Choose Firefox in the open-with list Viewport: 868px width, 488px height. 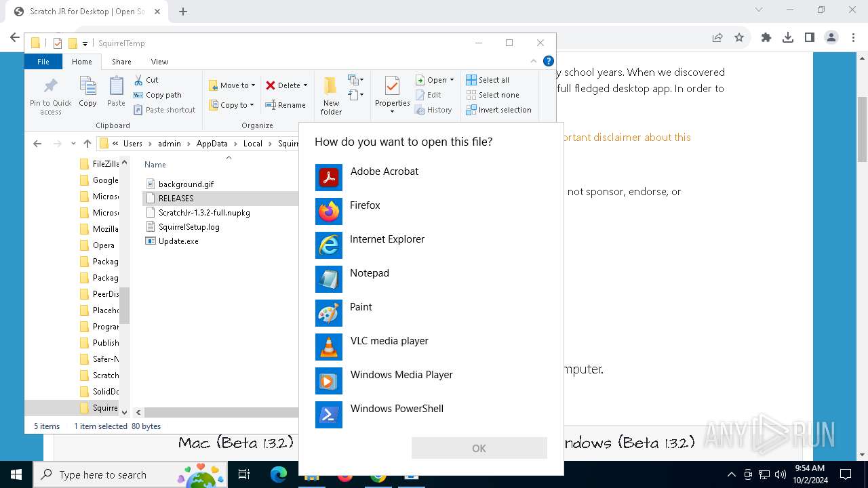431,211
